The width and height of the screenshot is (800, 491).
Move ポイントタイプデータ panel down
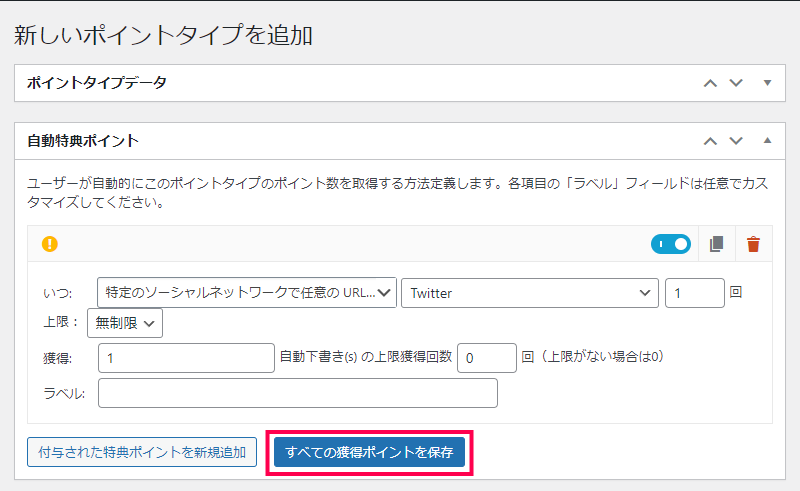[736, 83]
